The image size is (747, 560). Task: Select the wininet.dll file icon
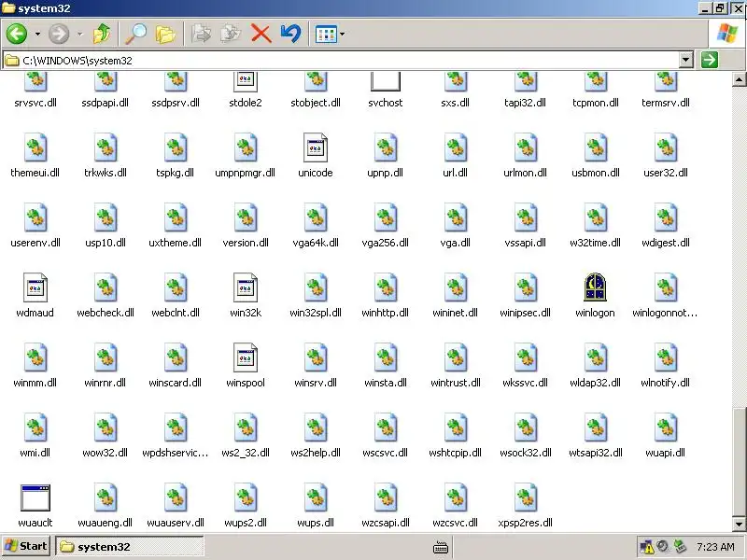(x=456, y=287)
